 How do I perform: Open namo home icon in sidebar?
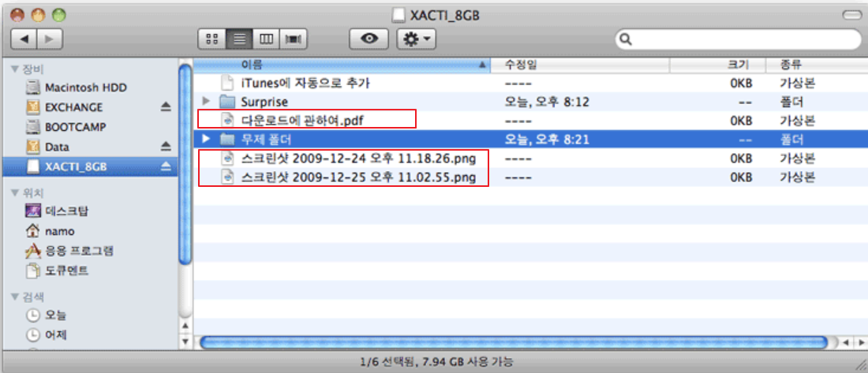(34, 231)
